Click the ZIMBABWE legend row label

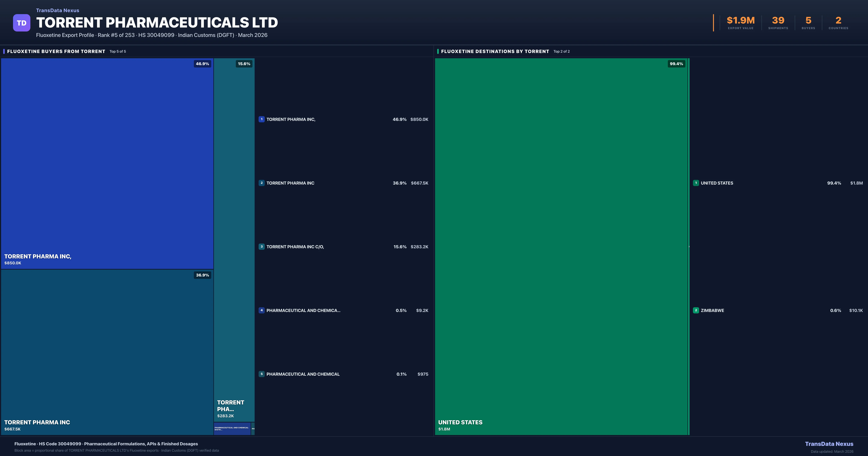point(712,310)
